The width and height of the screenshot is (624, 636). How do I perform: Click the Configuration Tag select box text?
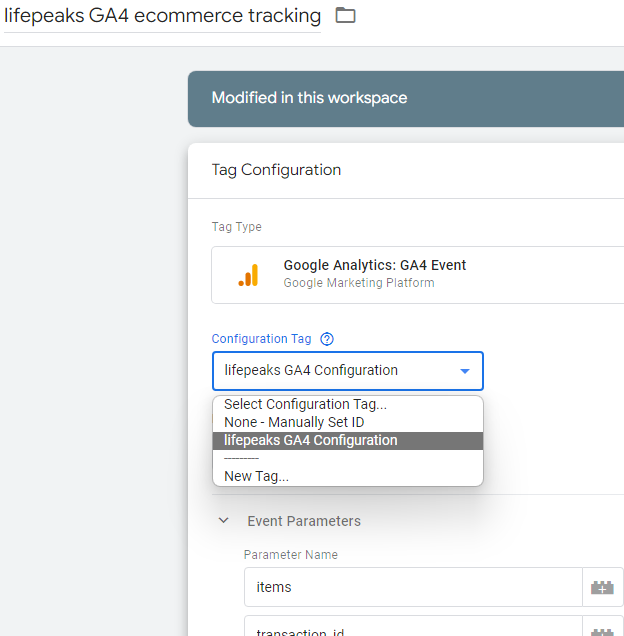pos(311,371)
